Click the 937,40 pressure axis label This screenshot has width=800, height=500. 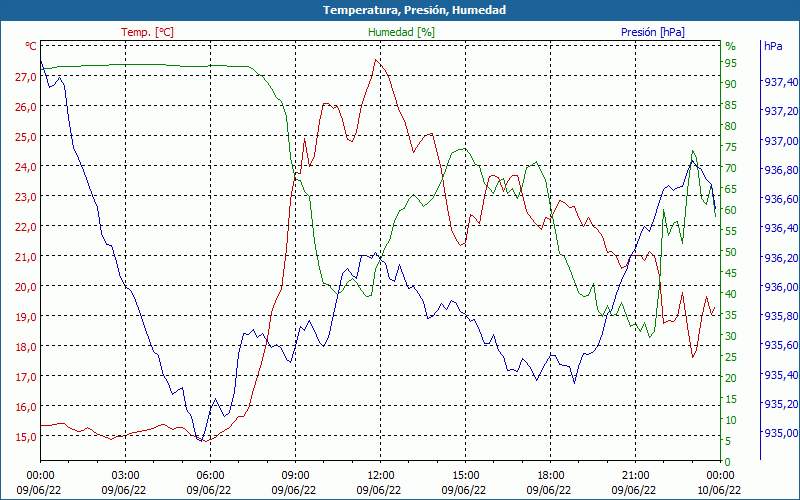780,82
